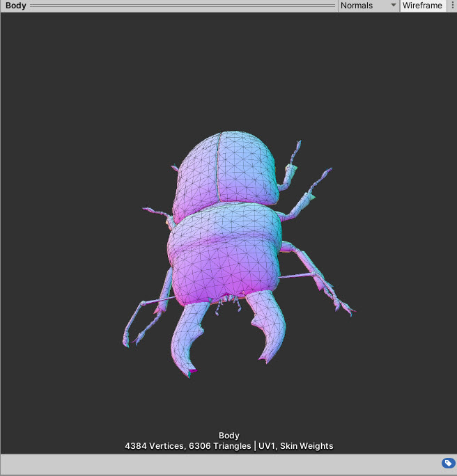Open the three-dot options menu
457x476 pixels.
tap(452, 6)
